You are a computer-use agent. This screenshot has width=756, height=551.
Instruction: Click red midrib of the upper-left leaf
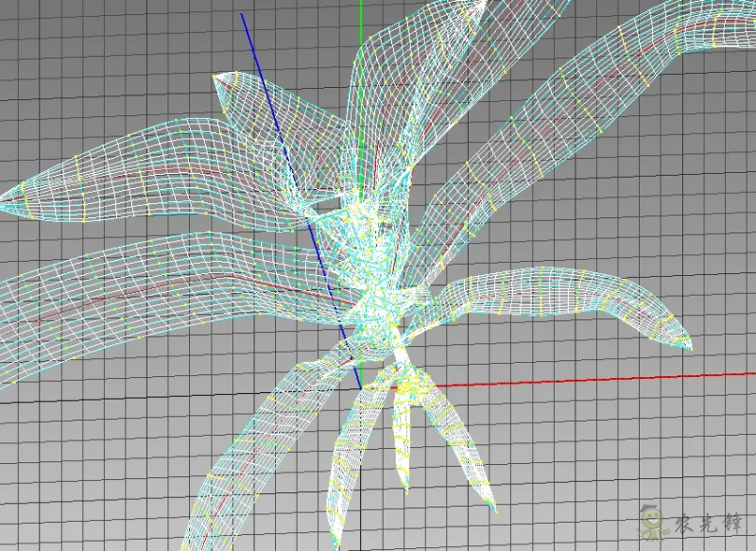(x=142, y=175)
